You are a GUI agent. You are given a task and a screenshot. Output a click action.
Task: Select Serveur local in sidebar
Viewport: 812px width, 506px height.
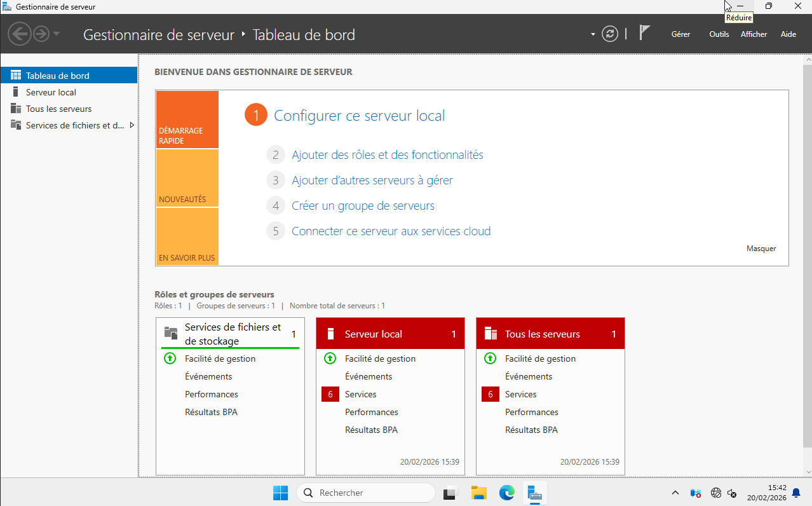click(x=51, y=92)
